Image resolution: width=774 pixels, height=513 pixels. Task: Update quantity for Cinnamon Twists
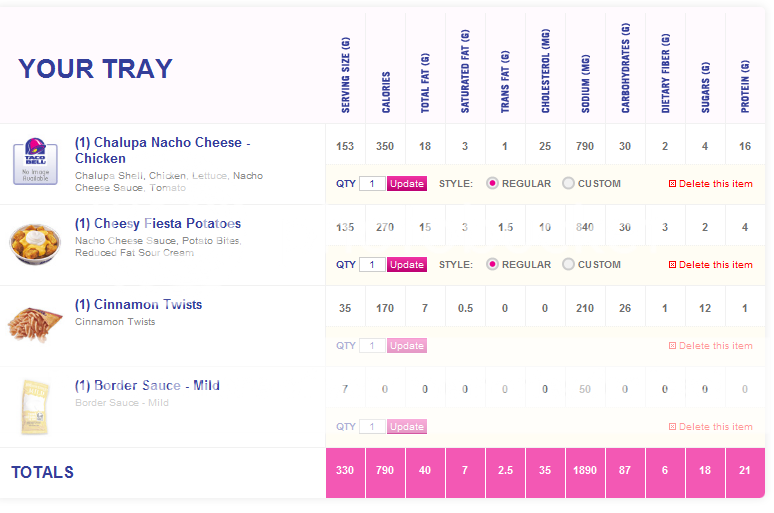[407, 346]
